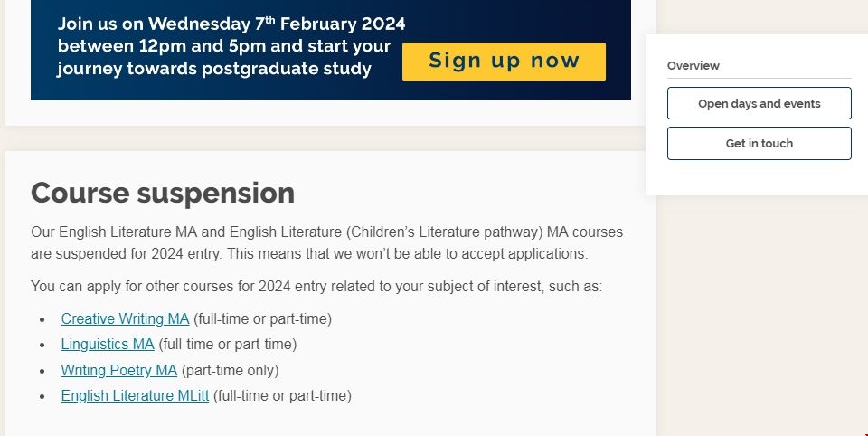
Task: Click the bullet point beside Creative Writing MA
Action: (x=42, y=320)
